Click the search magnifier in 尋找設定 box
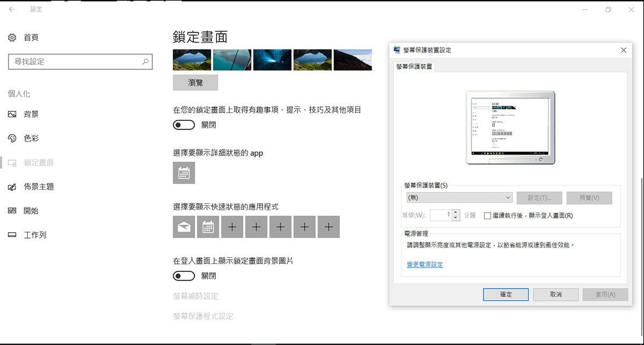The height and width of the screenshot is (345, 644). (145, 62)
